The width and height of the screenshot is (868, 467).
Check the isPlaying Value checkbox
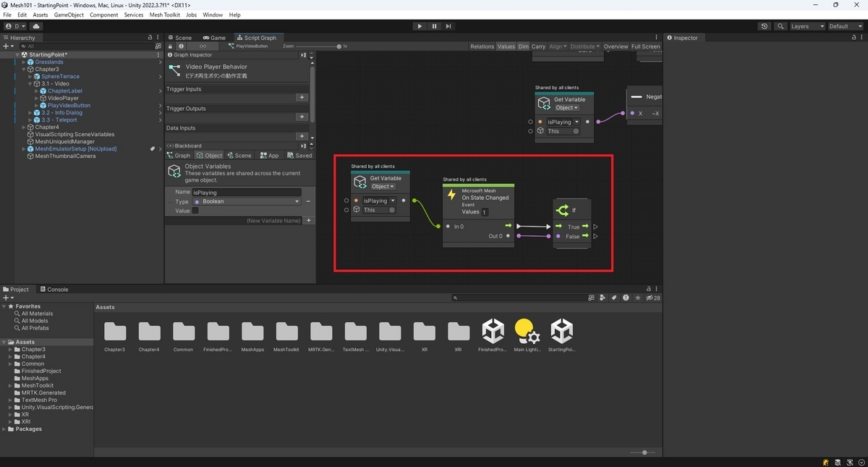(195, 211)
